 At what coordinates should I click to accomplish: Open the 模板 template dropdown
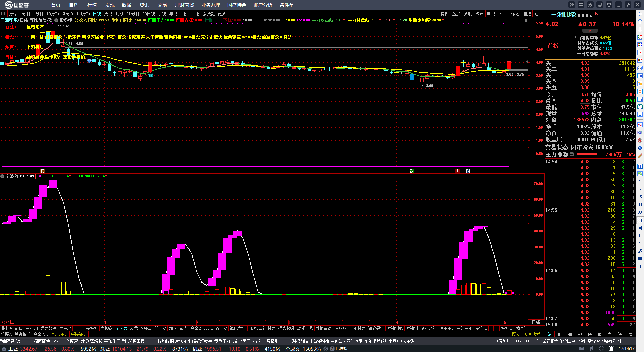pyautogui.click(x=521, y=328)
